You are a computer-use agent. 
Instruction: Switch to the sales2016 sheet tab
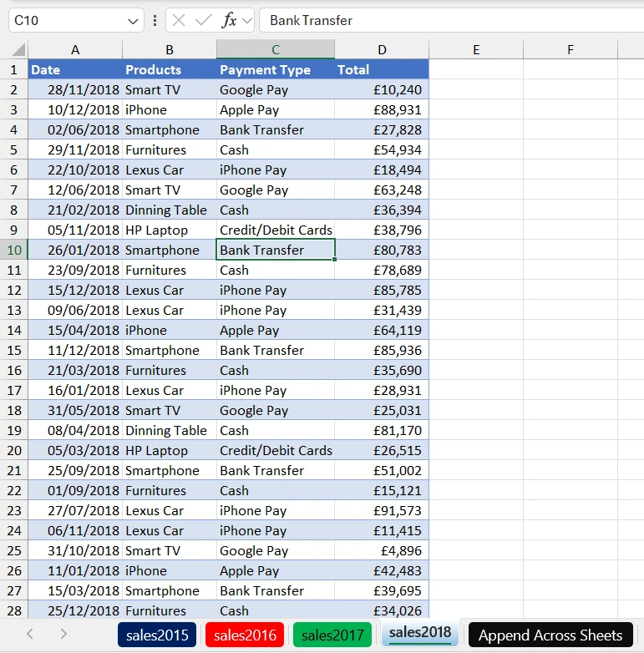click(x=245, y=635)
